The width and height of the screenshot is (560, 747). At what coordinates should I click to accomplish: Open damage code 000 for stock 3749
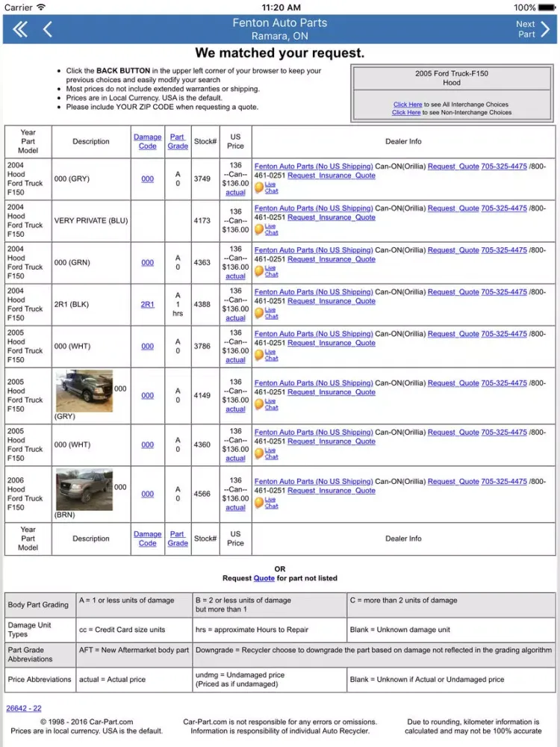pos(148,179)
